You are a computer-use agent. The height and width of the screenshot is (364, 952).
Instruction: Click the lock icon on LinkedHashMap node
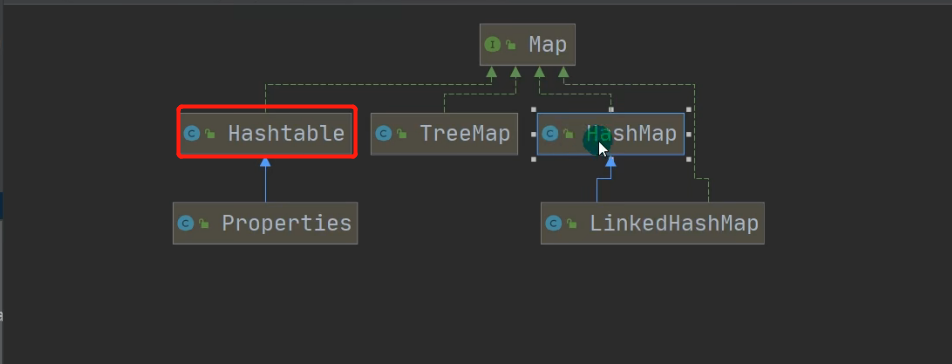572,223
